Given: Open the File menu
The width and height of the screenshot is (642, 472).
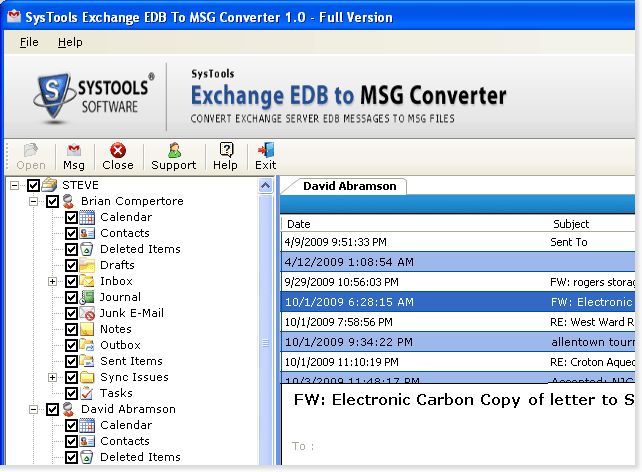Looking at the screenshot, I should pyautogui.click(x=29, y=42).
